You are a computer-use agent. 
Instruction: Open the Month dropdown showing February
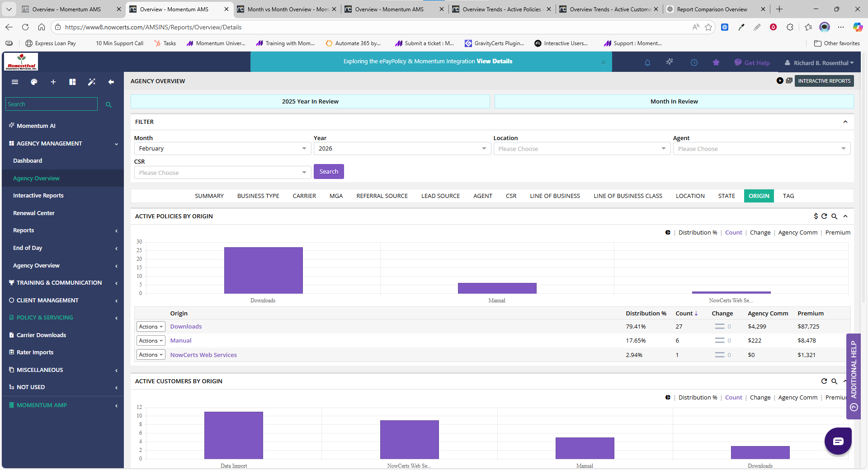[222, 148]
